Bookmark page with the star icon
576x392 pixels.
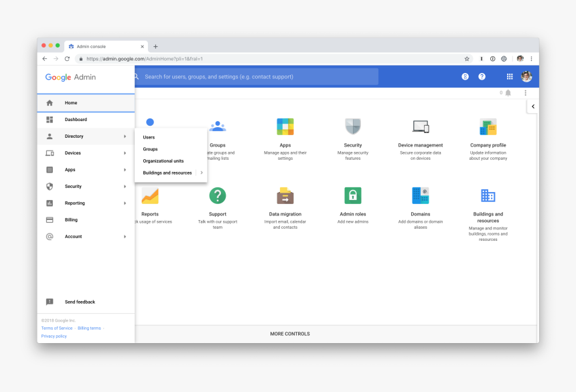pos(467,59)
